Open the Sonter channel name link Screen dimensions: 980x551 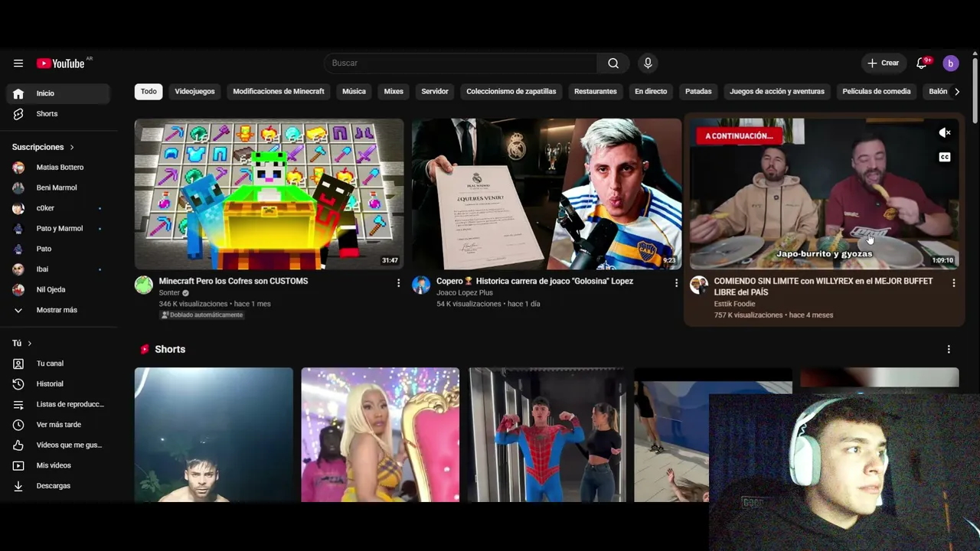pyautogui.click(x=169, y=293)
